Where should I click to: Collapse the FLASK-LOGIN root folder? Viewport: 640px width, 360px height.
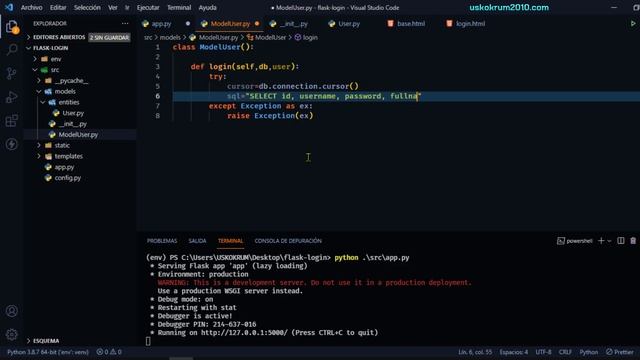51,48
